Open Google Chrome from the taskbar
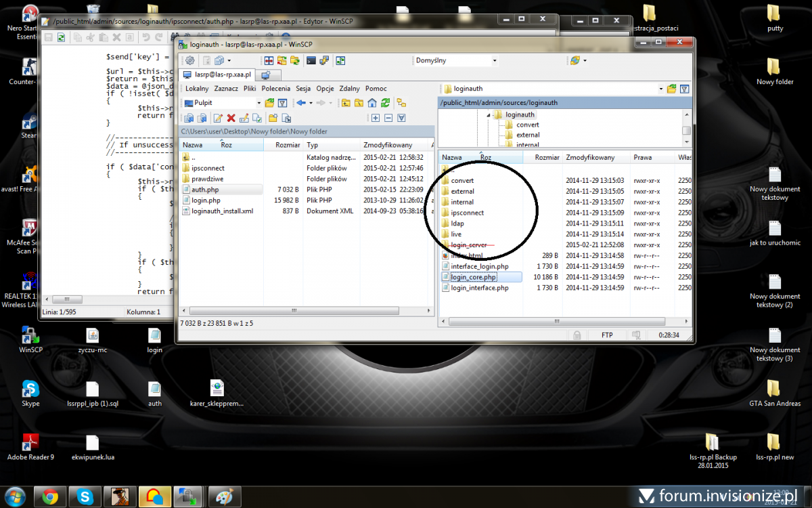Image resolution: width=812 pixels, height=508 pixels. point(50,496)
